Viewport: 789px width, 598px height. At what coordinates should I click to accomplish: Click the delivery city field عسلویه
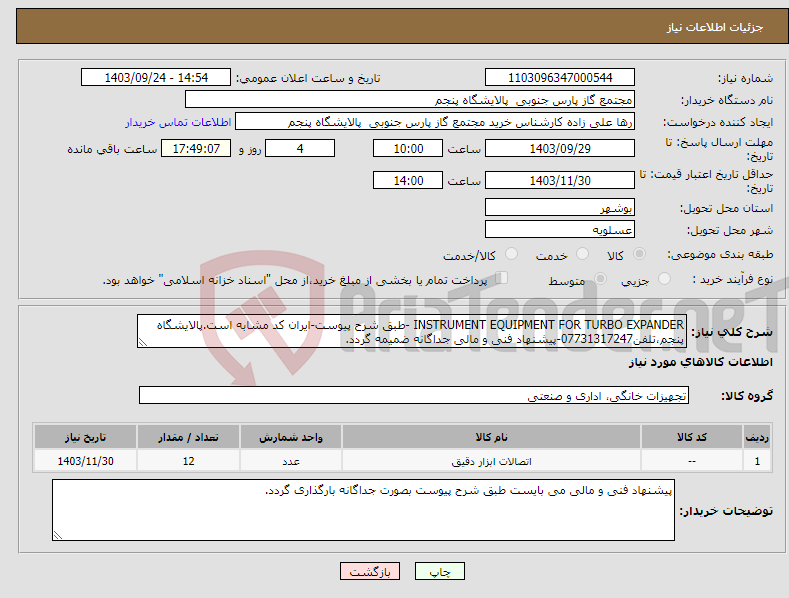(560, 230)
